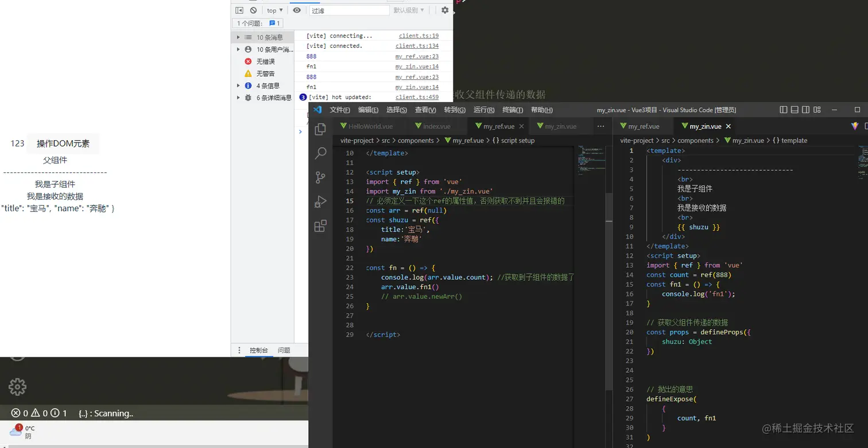Viewport: 868px width, 448px height.
Task: Switch to 问题 tab in DevTools drawer
Action: pyautogui.click(x=284, y=350)
